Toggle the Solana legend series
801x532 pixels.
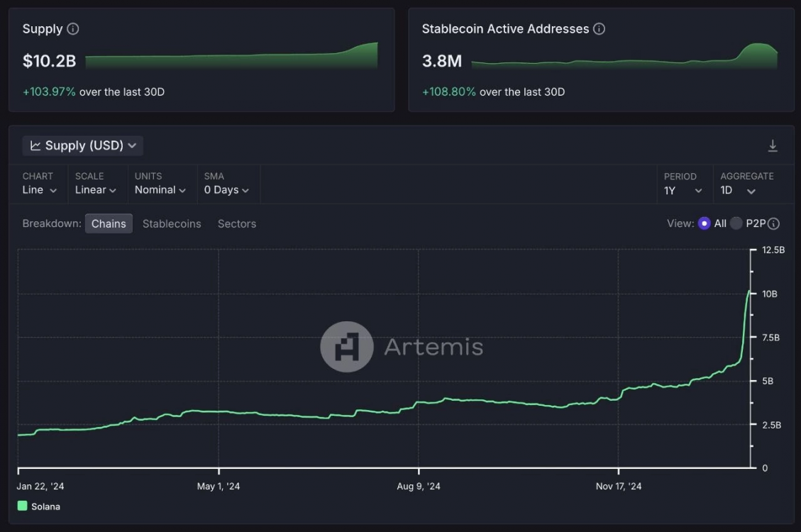[45, 506]
